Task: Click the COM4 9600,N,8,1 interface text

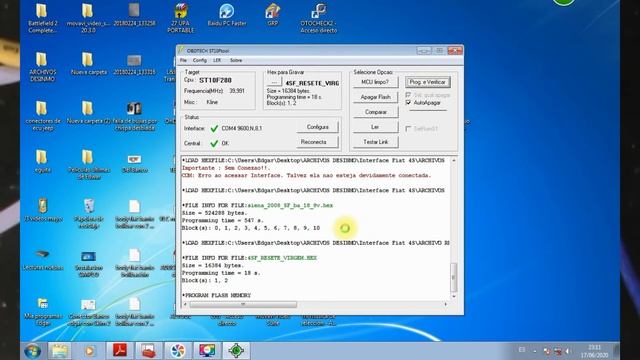Action: [242, 128]
